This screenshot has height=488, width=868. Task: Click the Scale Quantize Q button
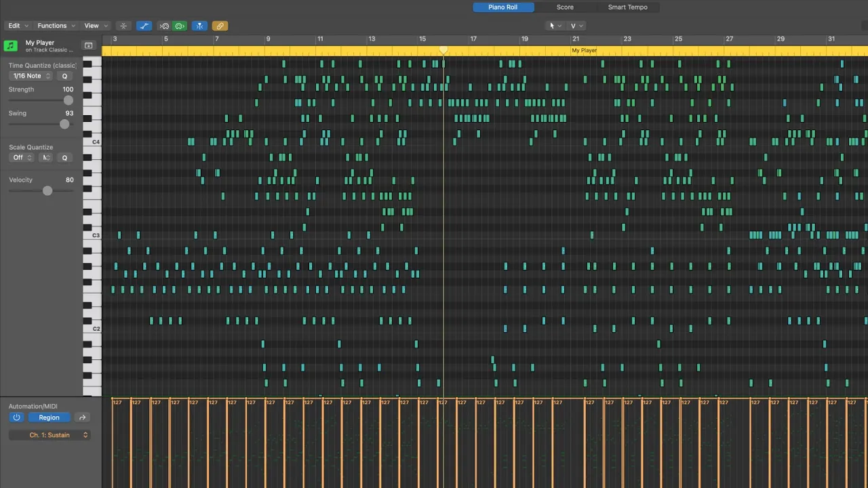pos(65,157)
